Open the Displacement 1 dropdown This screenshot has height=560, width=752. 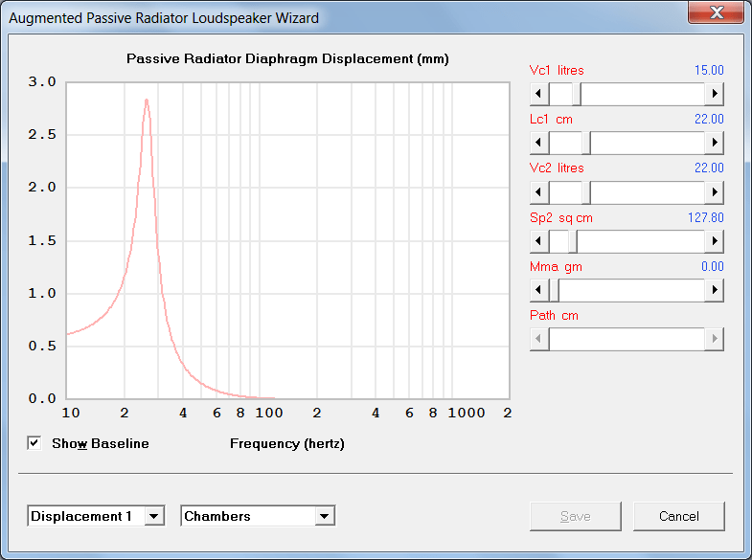[x=154, y=516]
